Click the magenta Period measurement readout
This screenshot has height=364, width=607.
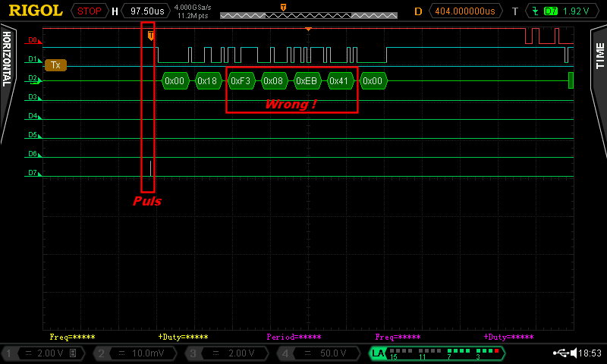tap(294, 337)
